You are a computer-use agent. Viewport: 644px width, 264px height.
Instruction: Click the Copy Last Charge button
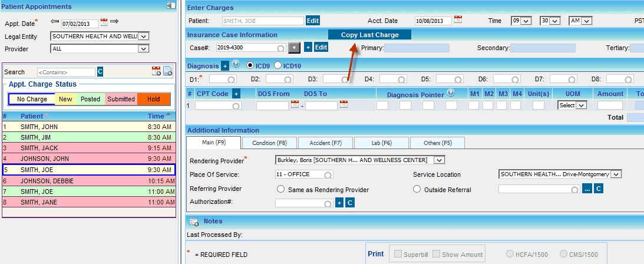coord(369,35)
